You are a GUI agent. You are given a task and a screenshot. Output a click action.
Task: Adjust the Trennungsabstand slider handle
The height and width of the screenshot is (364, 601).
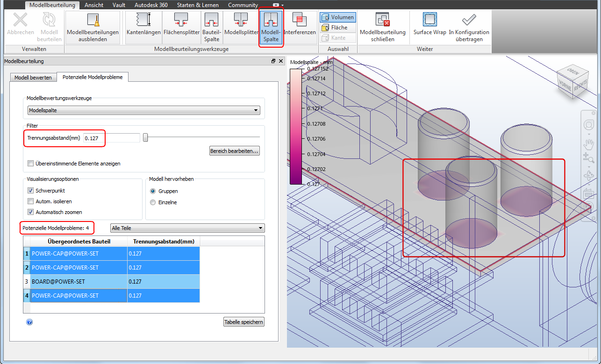[x=145, y=137]
